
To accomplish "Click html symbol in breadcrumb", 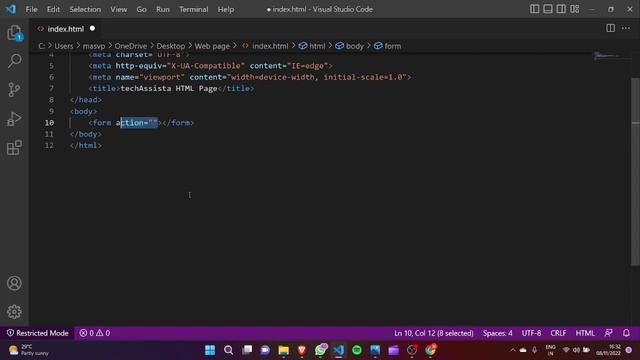I will 312,46.
